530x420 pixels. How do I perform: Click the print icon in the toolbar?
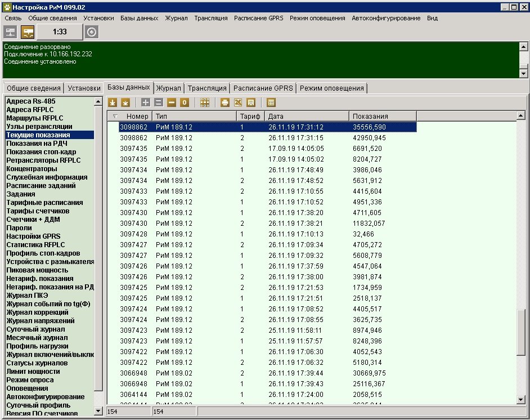click(225, 102)
